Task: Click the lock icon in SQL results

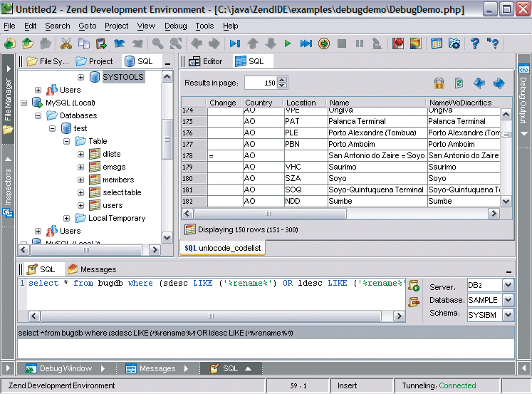Action: pyautogui.click(x=439, y=83)
